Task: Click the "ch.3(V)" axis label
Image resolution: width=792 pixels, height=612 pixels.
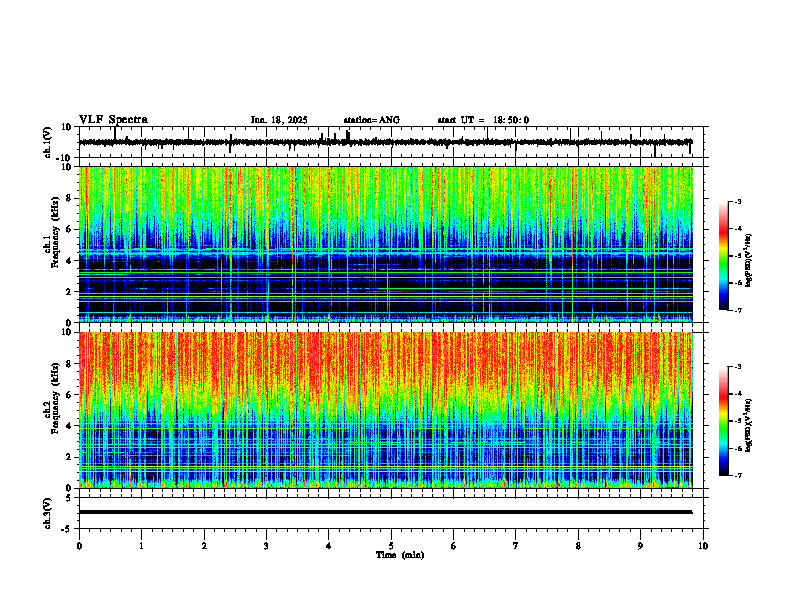Action: (48, 514)
